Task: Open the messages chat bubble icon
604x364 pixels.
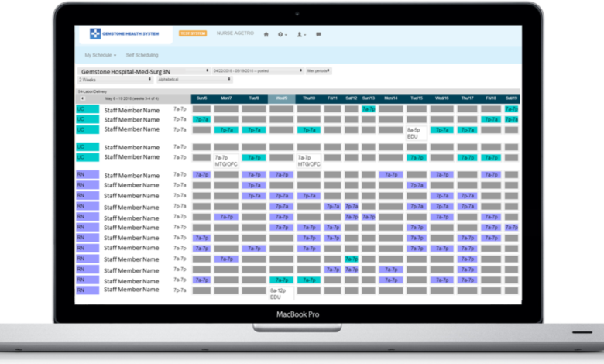Action: tap(318, 34)
